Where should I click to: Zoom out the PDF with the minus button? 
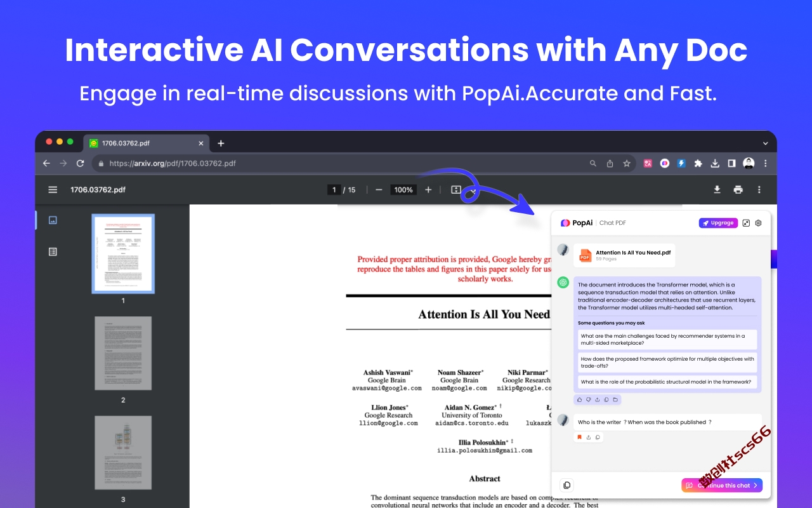pyautogui.click(x=379, y=189)
